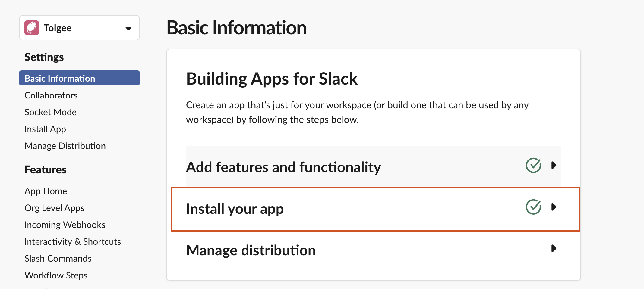Click the Tolgee app logo icon
The image size is (644, 289).
click(32, 28)
